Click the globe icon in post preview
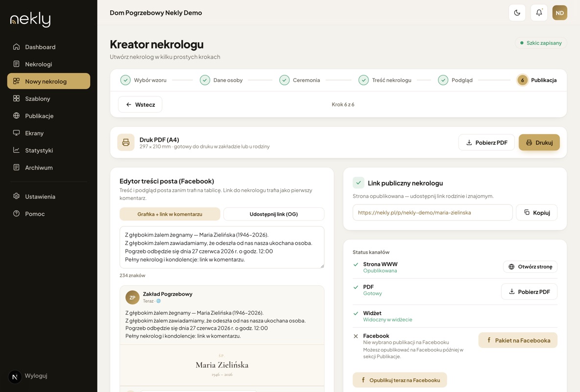 159,301
